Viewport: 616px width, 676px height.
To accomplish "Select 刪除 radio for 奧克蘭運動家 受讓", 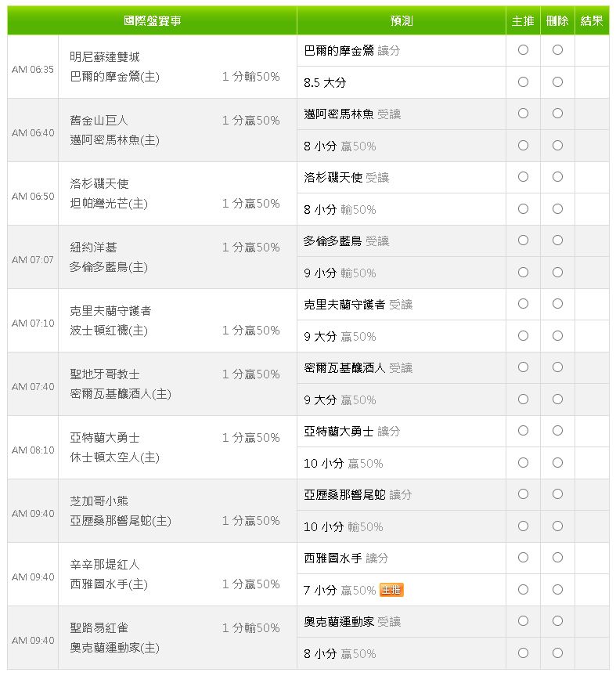I will [x=557, y=621].
